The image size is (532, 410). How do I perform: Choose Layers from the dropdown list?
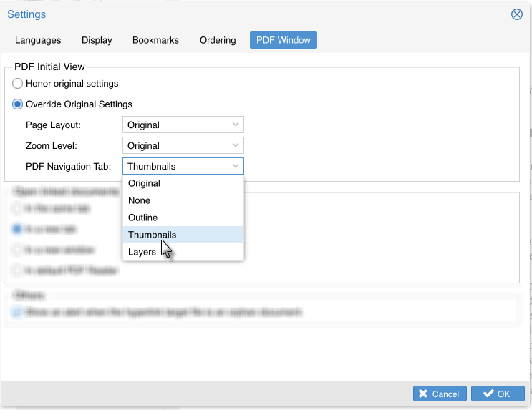(142, 252)
